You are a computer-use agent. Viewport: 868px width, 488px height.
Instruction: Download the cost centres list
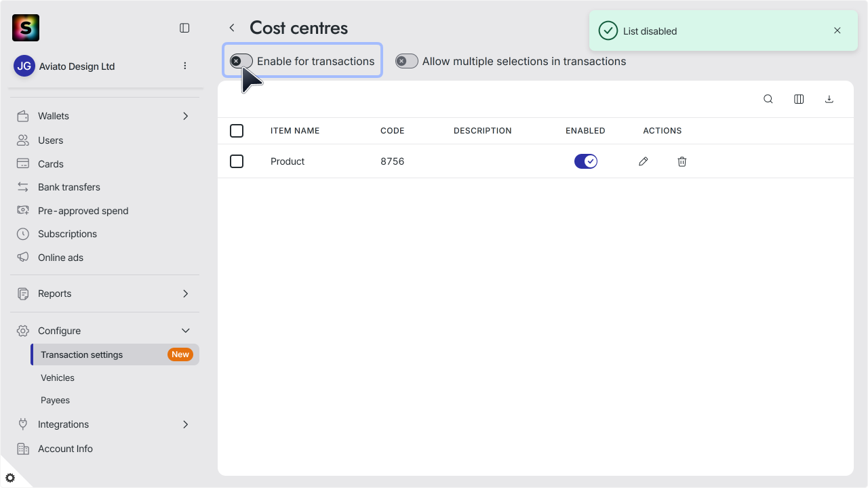[829, 99]
